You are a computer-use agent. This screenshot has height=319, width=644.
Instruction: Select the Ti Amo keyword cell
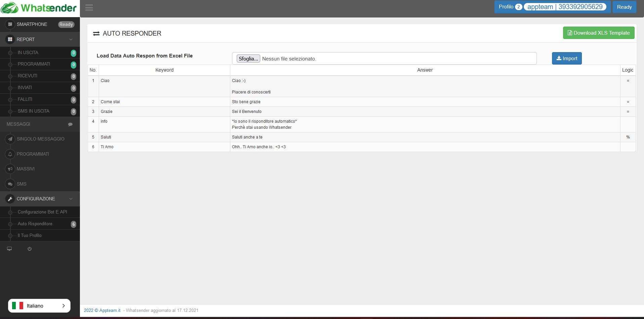(x=165, y=147)
